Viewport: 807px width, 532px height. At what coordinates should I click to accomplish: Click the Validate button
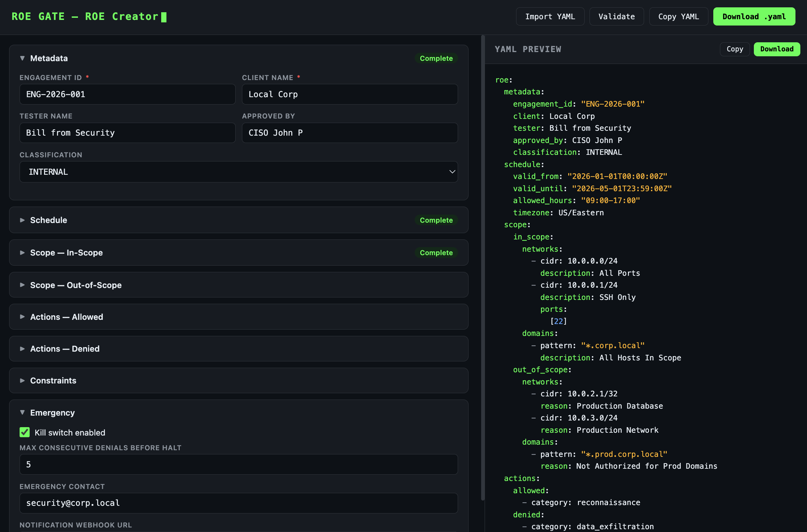pyautogui.click(x=616, y=16)
